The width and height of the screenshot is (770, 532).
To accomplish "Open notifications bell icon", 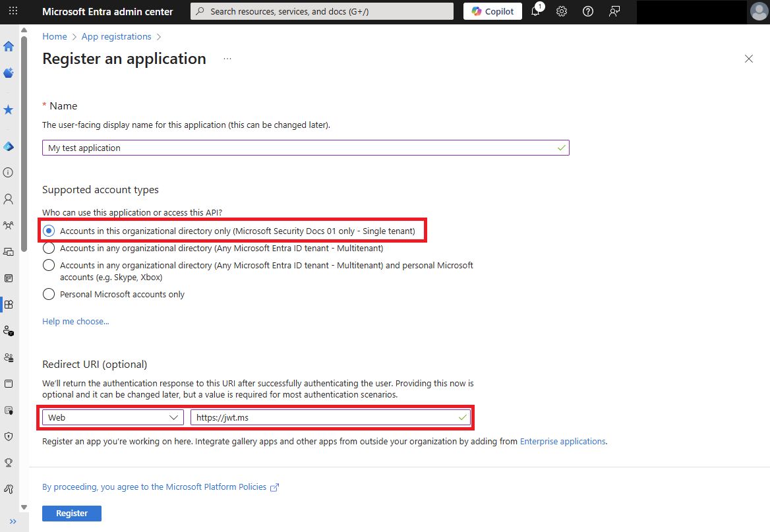I will pos(536,11).
